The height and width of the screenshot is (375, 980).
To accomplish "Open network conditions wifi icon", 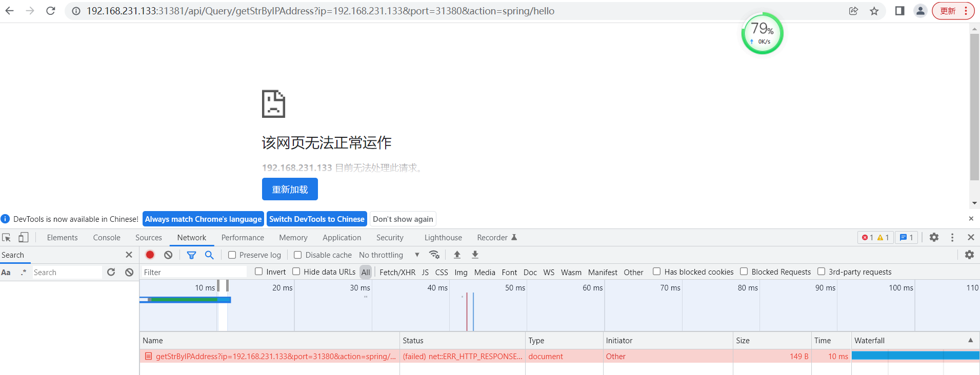I will tap(434, 255).
